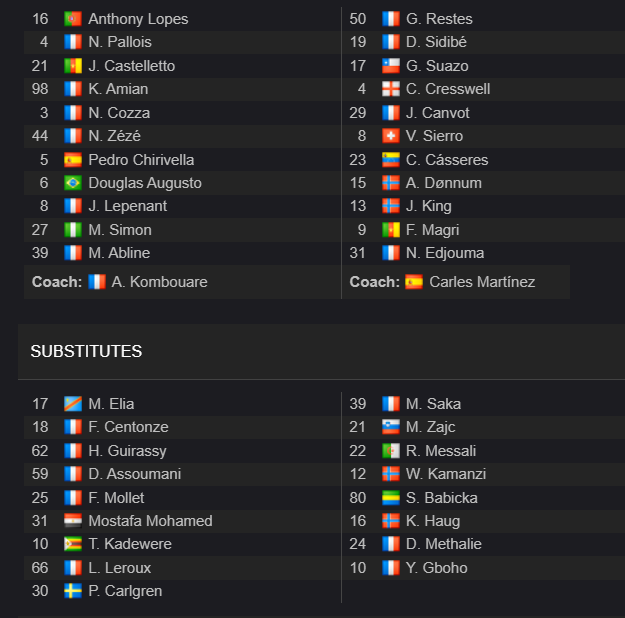Screen dimensions: 625x618
Task: Open player J. Castelletto
Action: click(132, 66)
